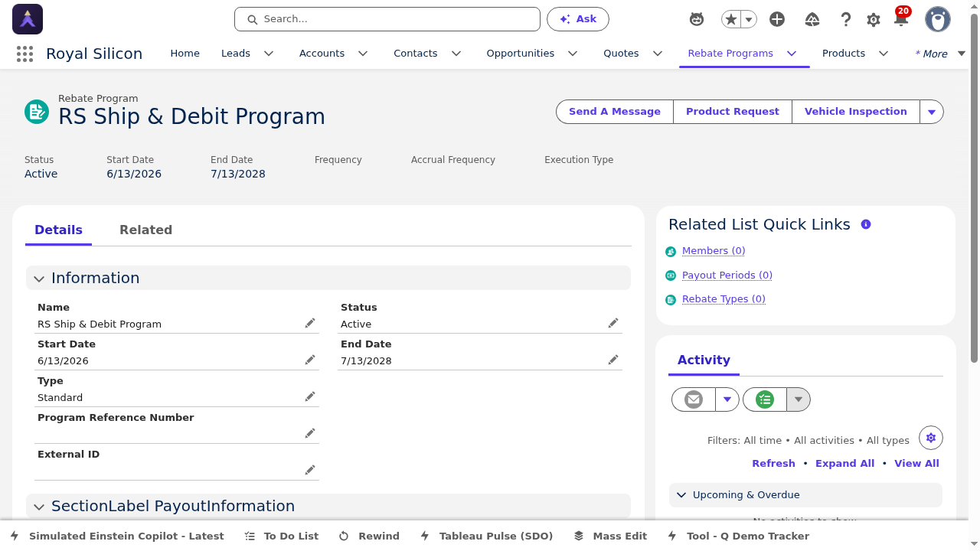Expand the Opportunities tab dropdown chevron
This screenshot has width=980, height=551.
(x=573, y=54)
